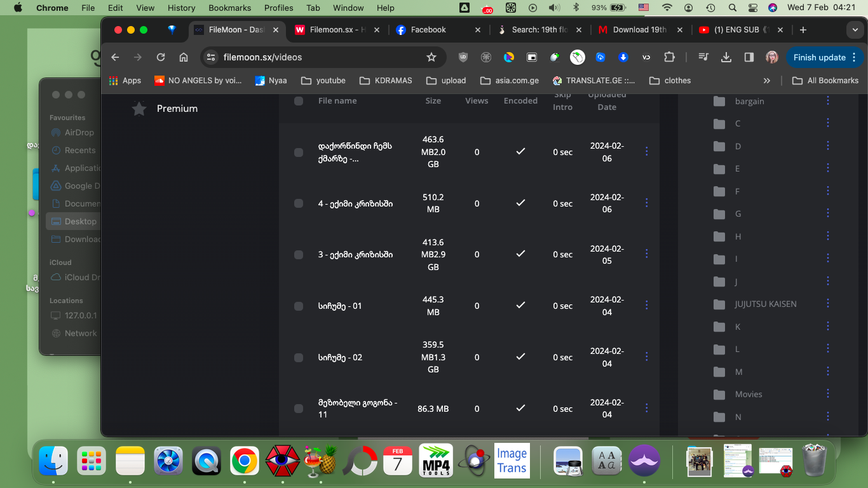Tick checkbox for დაქორწინდი ჩემს ქმარზე
The height and width of the screenshot is (488, 868).
(299, 152)
